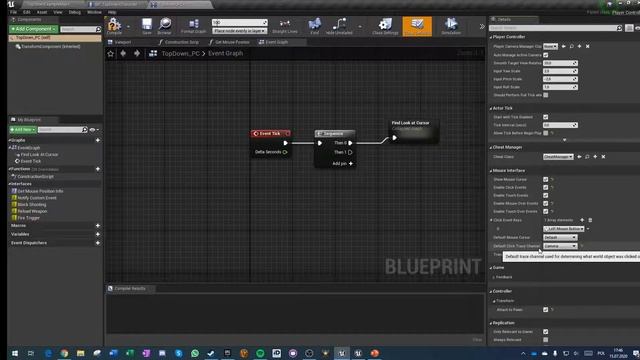Click the Hide Unrelated toolbar icon
Screen dimensions: 640x360
(x=339, y=26)
